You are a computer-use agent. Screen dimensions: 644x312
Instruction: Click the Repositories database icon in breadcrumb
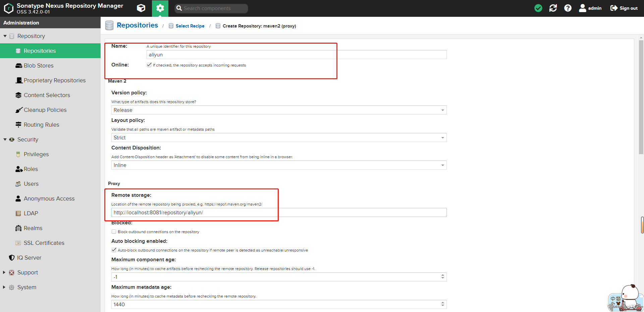[x=109, y=26]
